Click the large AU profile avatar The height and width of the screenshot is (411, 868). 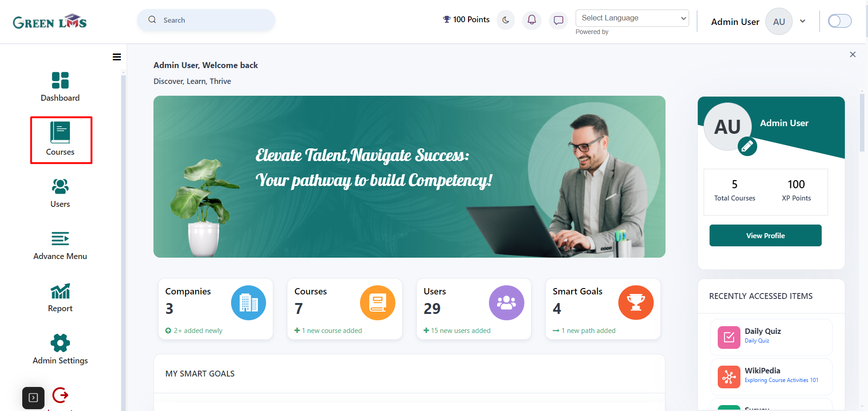click(728, 127)
